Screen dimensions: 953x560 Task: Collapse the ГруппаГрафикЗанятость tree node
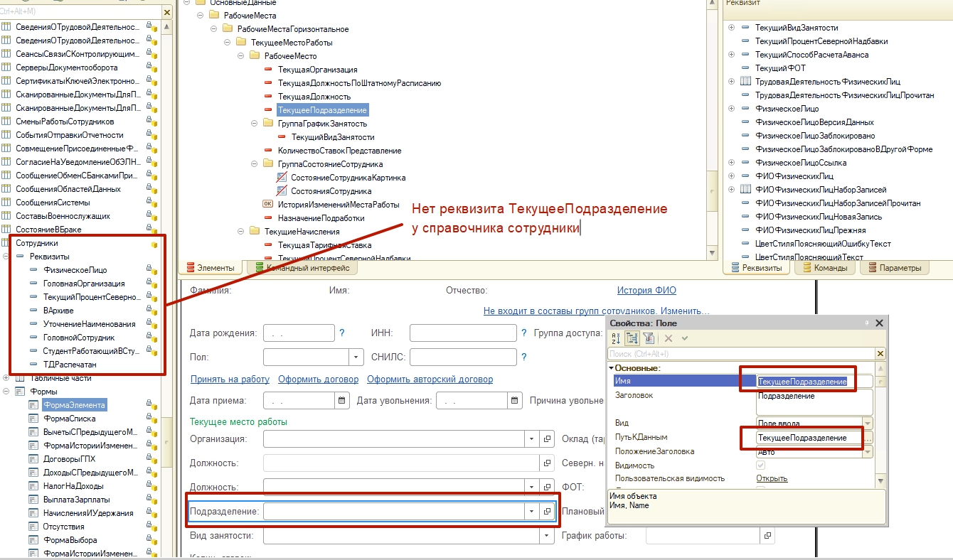[x=255, y=124]
